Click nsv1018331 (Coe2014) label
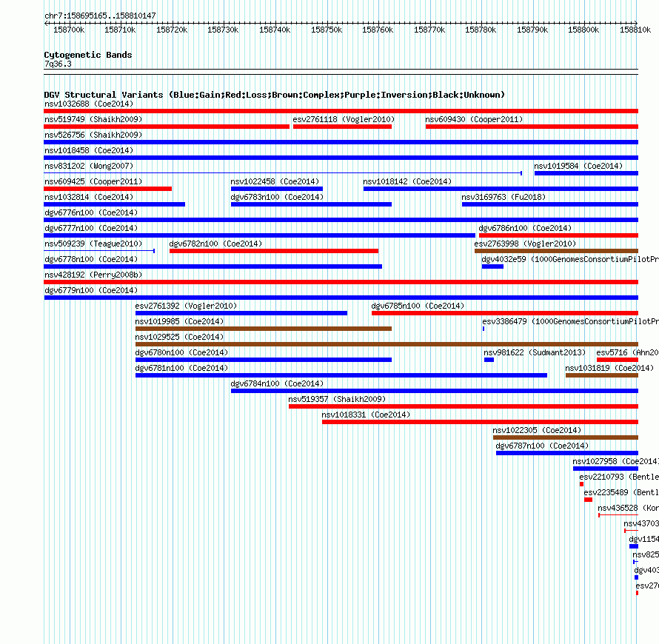This screenshot has height=644, width=659. (x=366, y=415)
